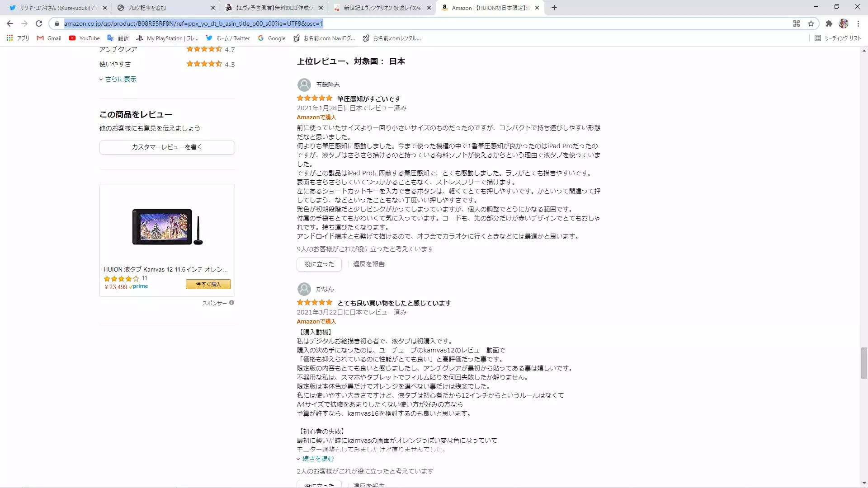This screenshot has width=868, height=488.
Task: Select the Amazon HUION product tab
Action: 490,8
